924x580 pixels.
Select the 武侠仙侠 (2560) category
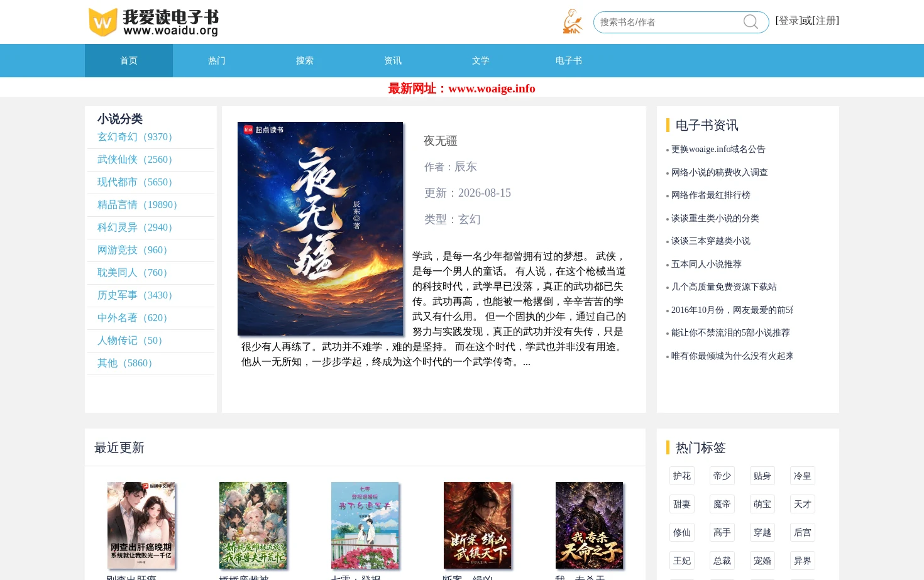pyautogui.click(x=137, y=160)
